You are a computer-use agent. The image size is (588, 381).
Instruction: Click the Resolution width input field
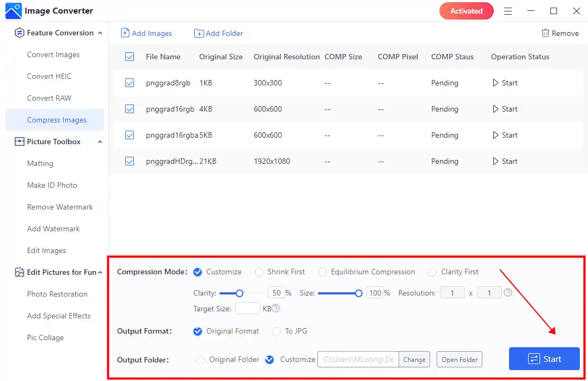452,293
